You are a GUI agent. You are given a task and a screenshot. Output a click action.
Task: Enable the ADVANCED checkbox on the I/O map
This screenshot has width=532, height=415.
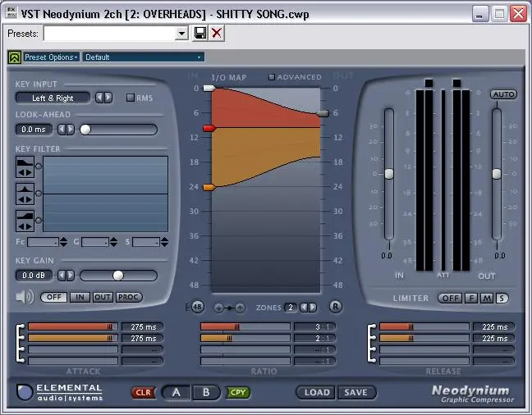[x=272, y=77]
